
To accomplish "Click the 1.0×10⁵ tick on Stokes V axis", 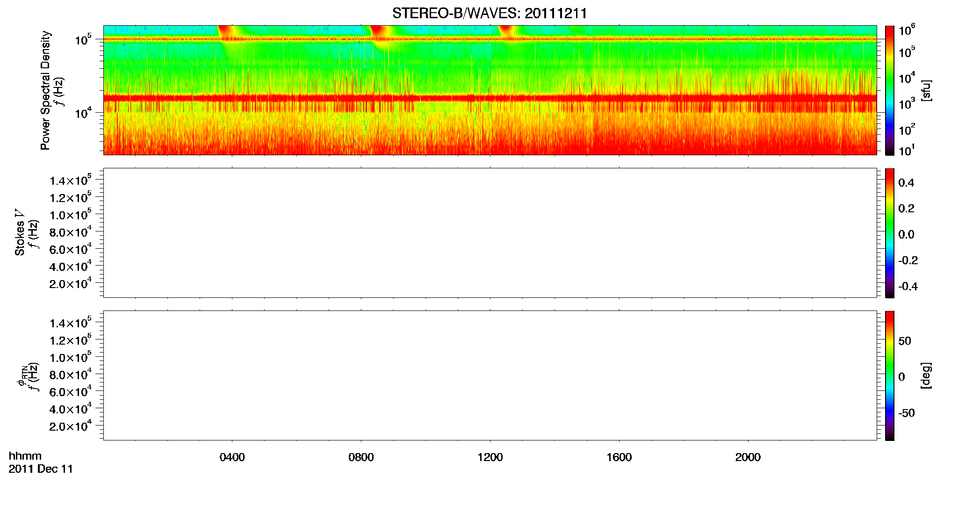I will point(70,215).
